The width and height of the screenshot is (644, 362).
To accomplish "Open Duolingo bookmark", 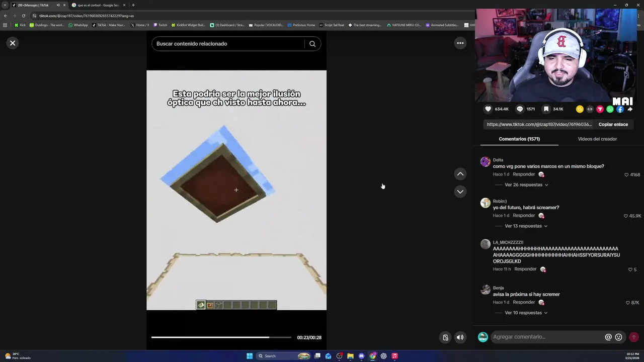I will tap(47, 25).
